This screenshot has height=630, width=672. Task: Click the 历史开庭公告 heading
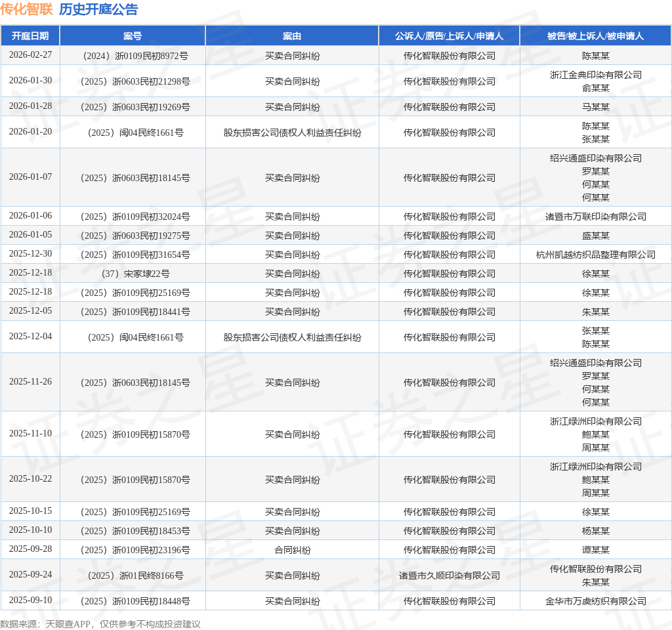(98, 9)
